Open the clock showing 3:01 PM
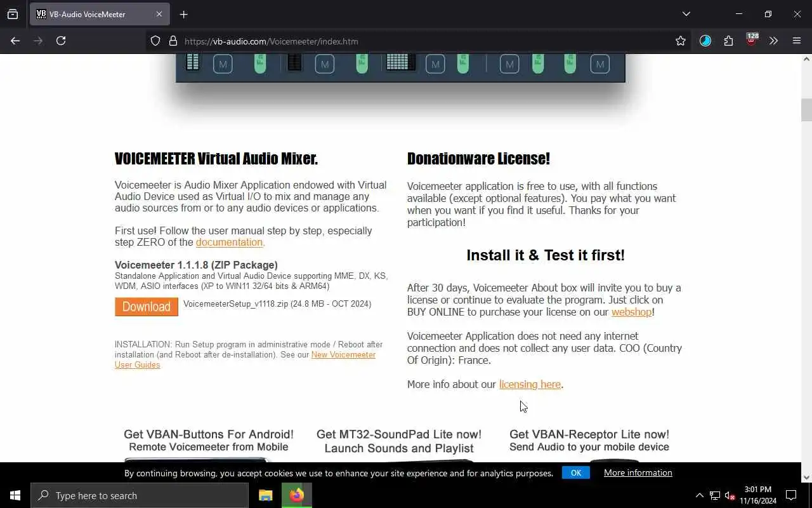Viewport: 812px width, 508px height. tap(758, 495)
